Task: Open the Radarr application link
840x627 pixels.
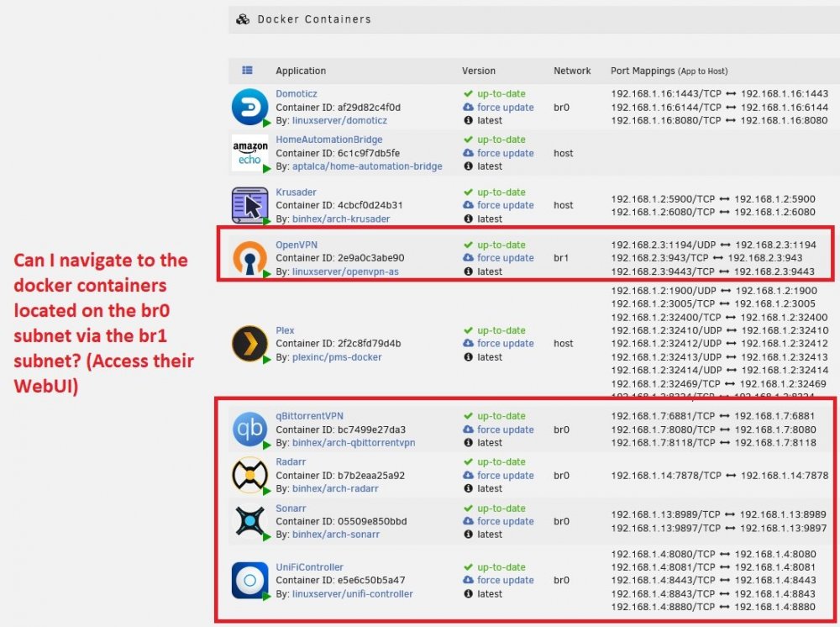Action: [291, 461]
